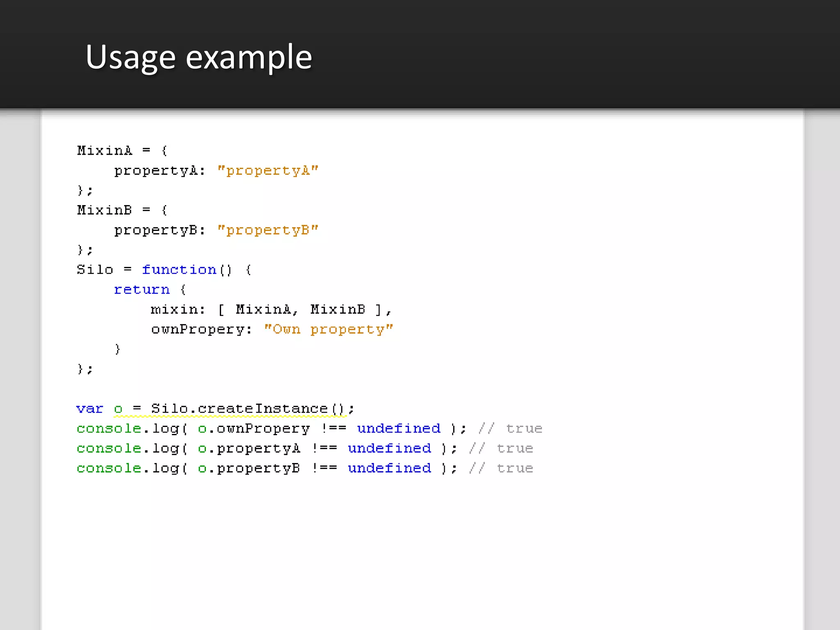Viewport: 840px width, 630px height.
Task: Click 'Silo.createInstance();' call
Action: coord(253,409)
